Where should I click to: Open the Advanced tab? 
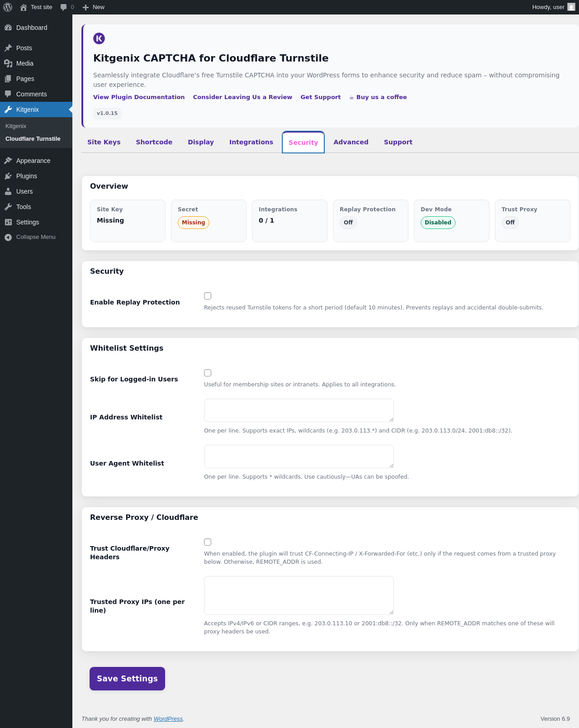(351, 142)
